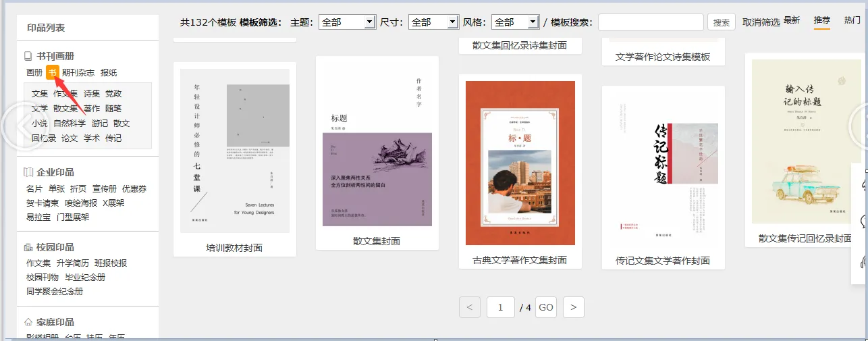868x341 pixels.
Task: Open the 贺卡请柬 category
Action: click(43, 203)
